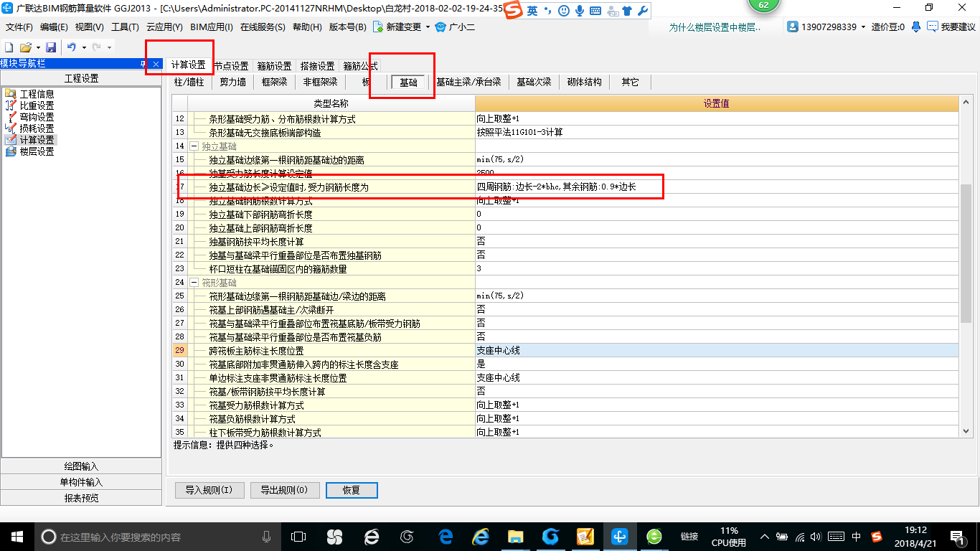This screenshot has width=980, height=551.
Task: Click the taskbar search box
Action: click(x=159, y=536)
